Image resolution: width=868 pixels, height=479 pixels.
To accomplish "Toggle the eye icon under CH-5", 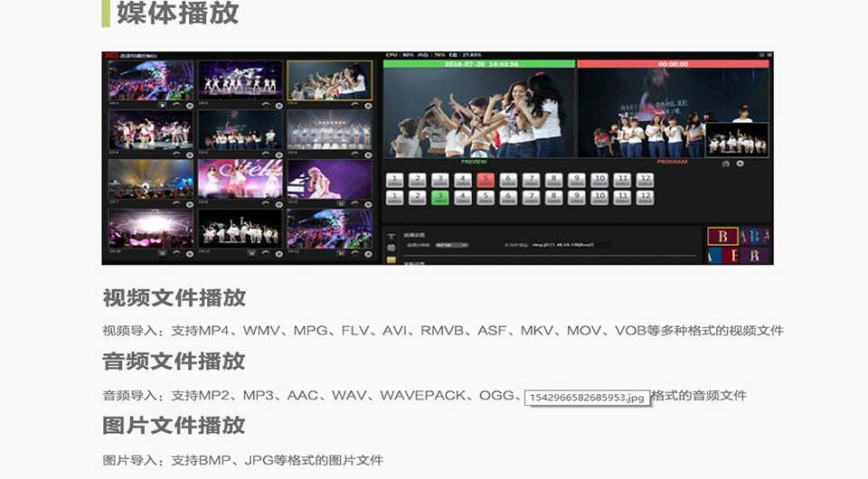I will coord(279,155).
